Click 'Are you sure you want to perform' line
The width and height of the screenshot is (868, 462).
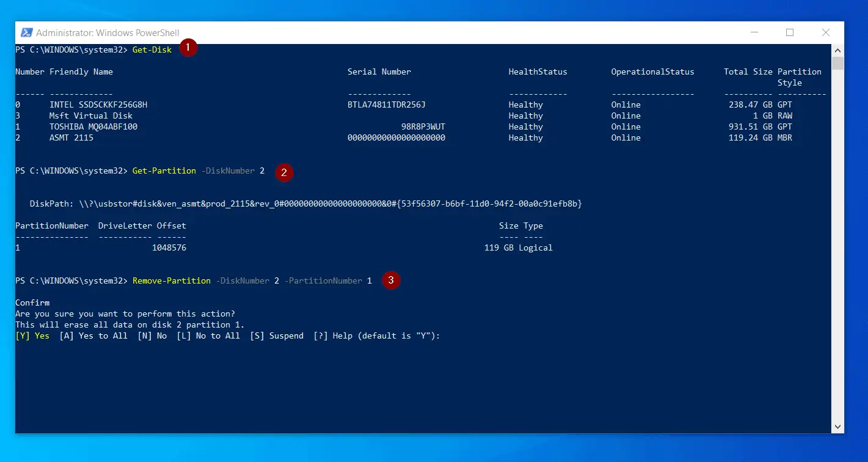tap(125, 313)
